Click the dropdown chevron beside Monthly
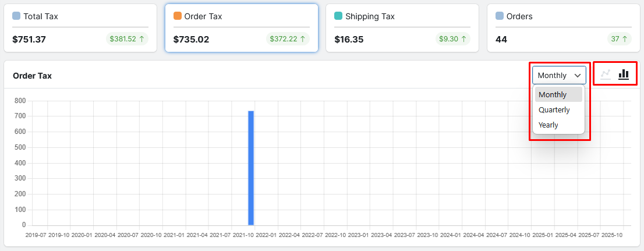Viewport: 644px width, 251px height. (x=578, y=75)
